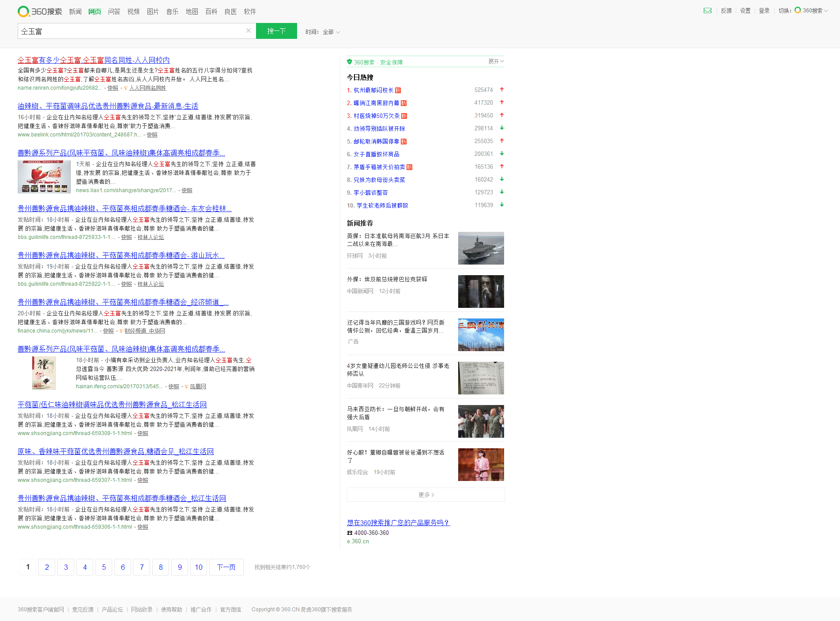Image resolution: width=840 pixels, height=621 pixels.
Task: Open the e.360.cn link
Action: 358,541
